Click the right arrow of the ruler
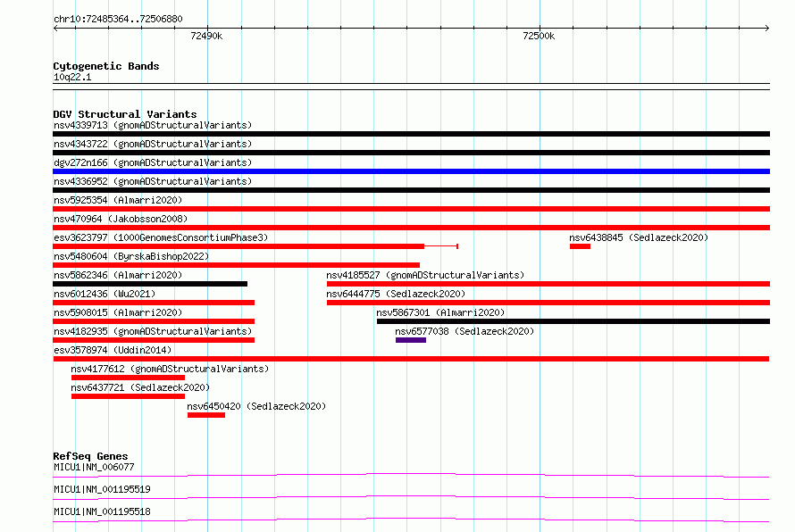This screenshot has height=532, width=795. 767,28
